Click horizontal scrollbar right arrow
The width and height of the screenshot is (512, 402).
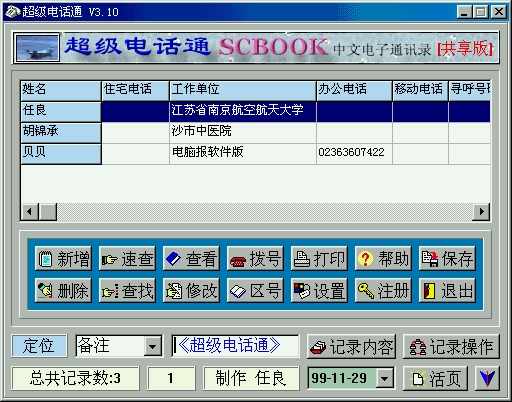coord(481,212)
